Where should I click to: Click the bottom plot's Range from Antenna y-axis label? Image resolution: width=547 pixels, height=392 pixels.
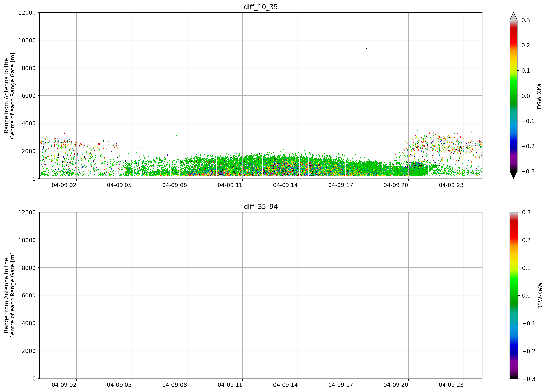[x=9, y=295]
